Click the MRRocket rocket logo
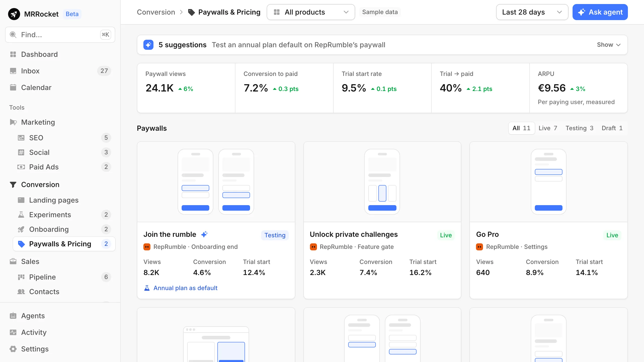The height and width of the screenshot is (362, 644). tap(14, 14)
